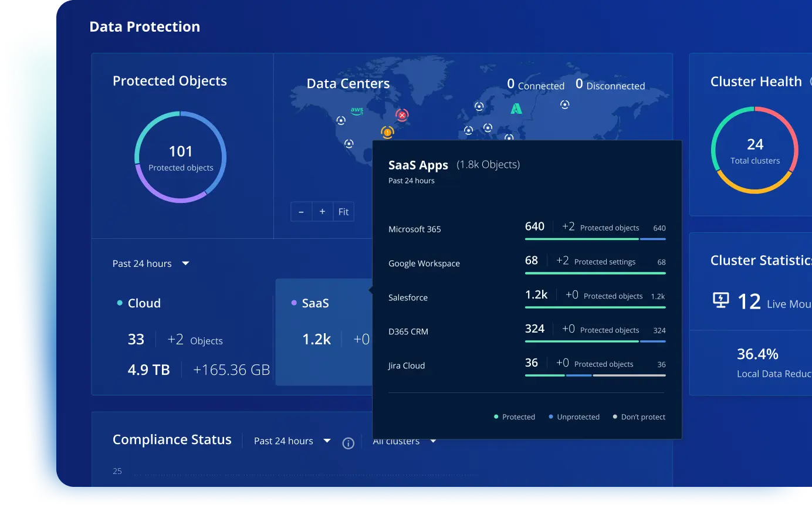Click the '0 Disconnected' count

point(610,85)
